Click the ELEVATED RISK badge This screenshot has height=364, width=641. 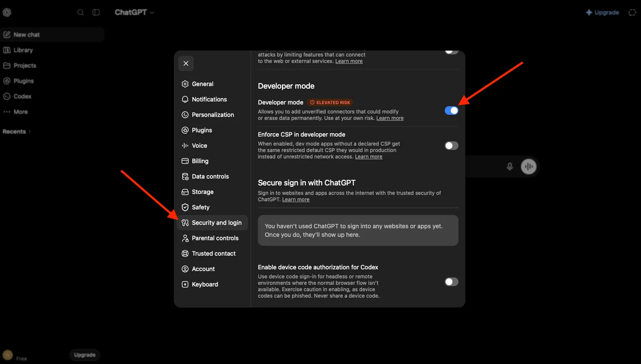pyautogui.click(x=330, y=102)
